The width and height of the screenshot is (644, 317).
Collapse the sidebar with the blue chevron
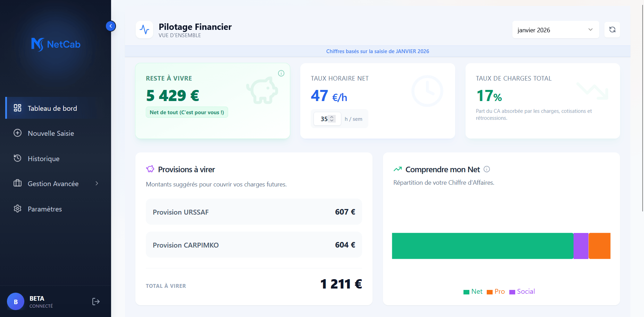click(110, 26)
